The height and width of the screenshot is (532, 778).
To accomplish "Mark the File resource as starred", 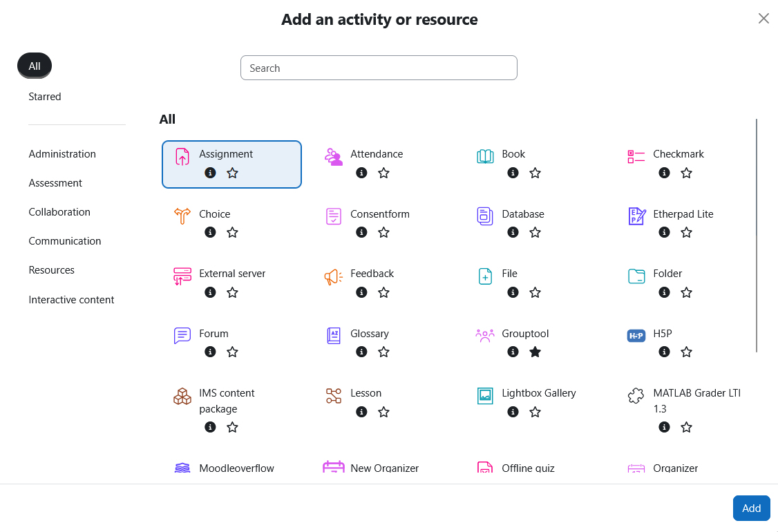I will 535,292.
